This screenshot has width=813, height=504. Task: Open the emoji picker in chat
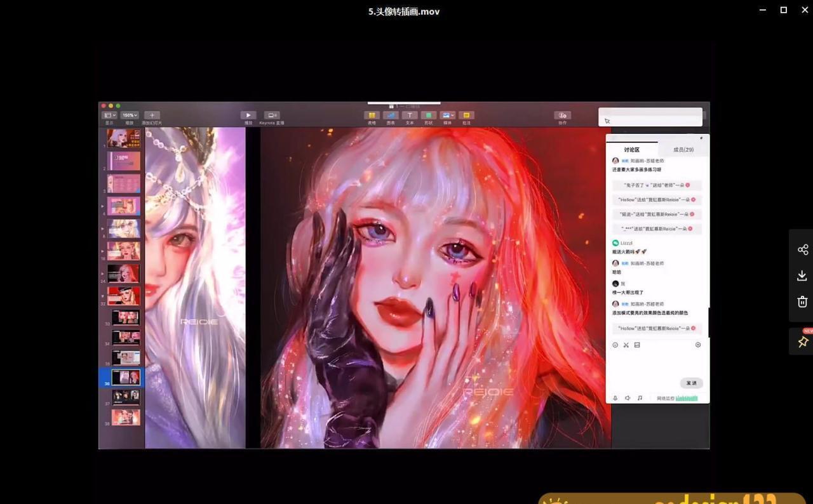[x=615, y=345]
